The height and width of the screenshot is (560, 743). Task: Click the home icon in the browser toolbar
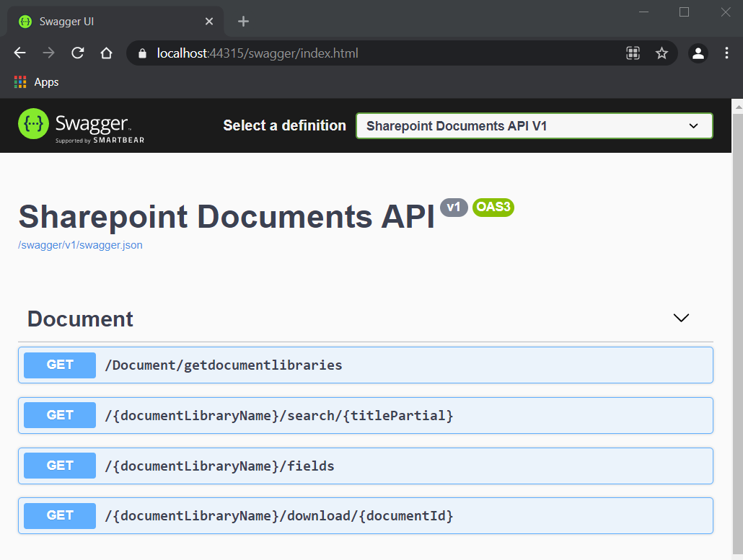106,53
